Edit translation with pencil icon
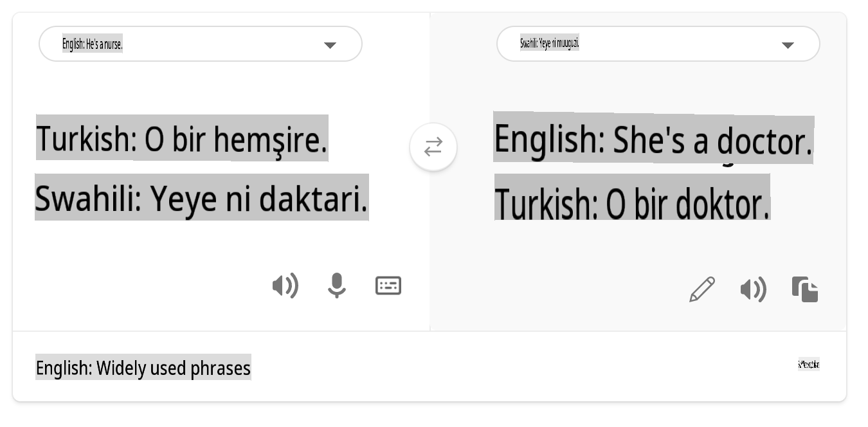868x427 pixels. tap(702, 289)
